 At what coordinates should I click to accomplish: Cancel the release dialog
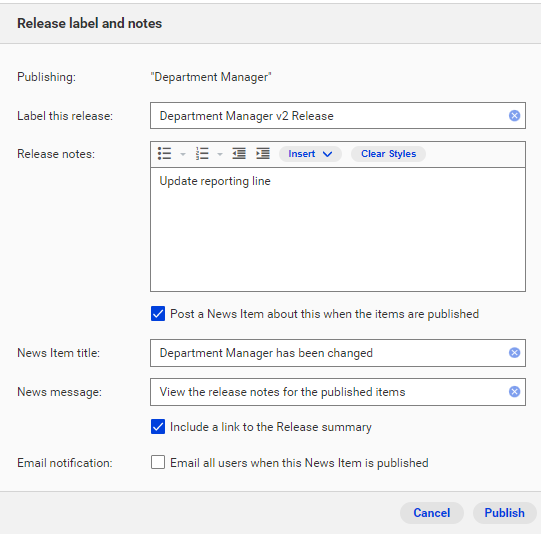click(x=432, y=513)
